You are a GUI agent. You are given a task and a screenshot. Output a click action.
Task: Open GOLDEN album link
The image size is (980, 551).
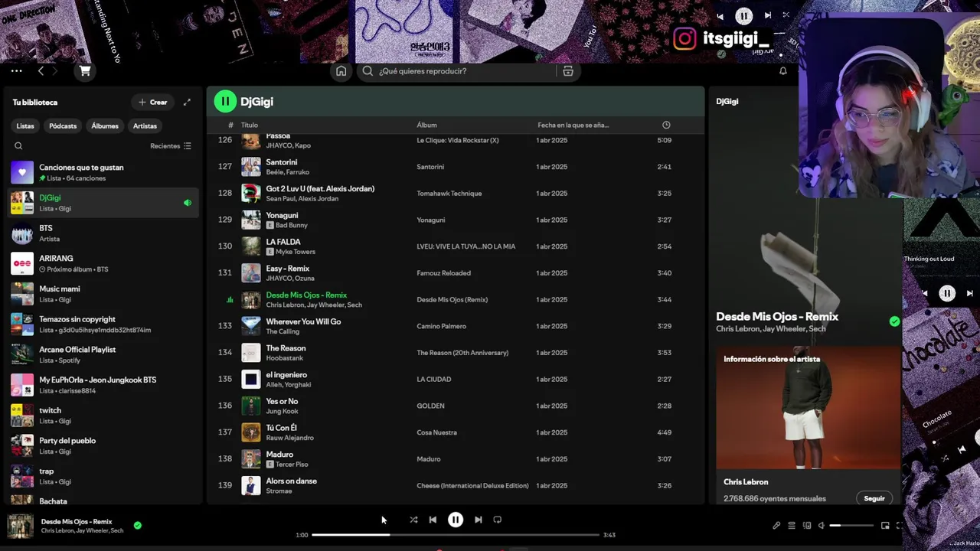coord(430,406)
